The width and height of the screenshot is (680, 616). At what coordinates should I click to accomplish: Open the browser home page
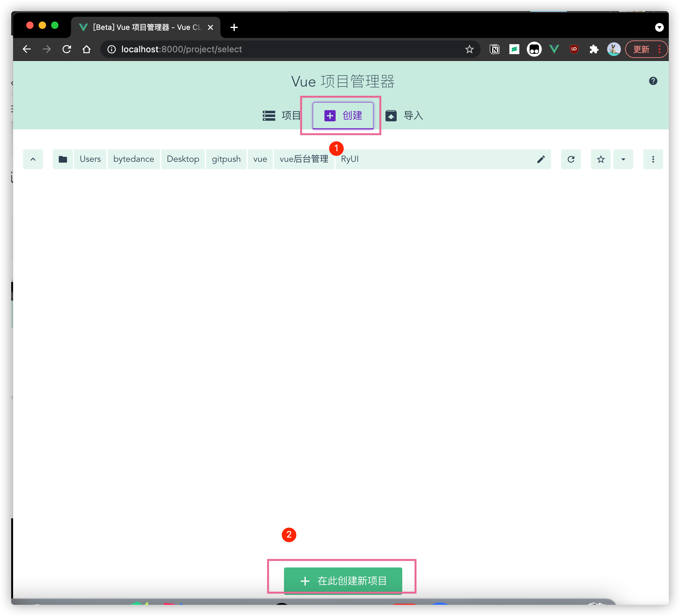(x=87, y=49)
